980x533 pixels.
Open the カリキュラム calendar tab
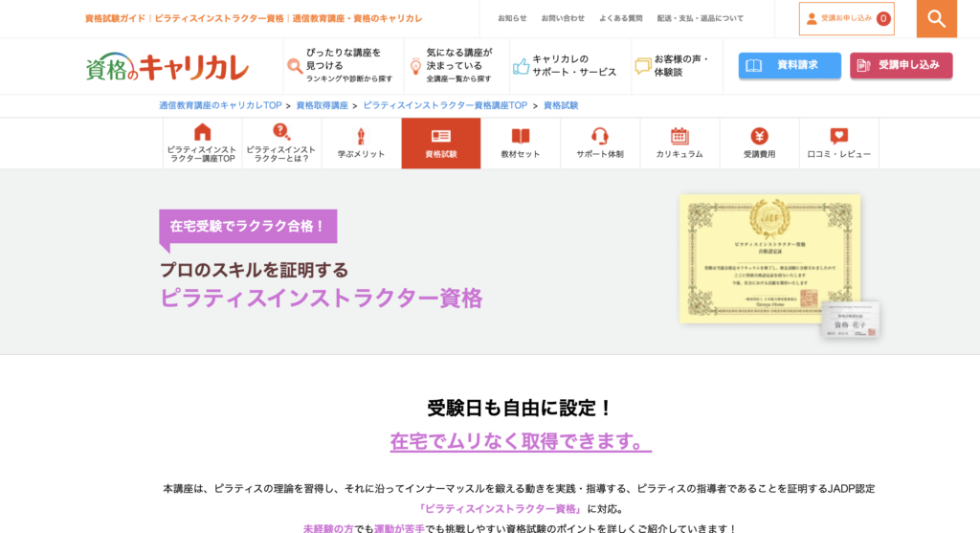tap(679, 144)
